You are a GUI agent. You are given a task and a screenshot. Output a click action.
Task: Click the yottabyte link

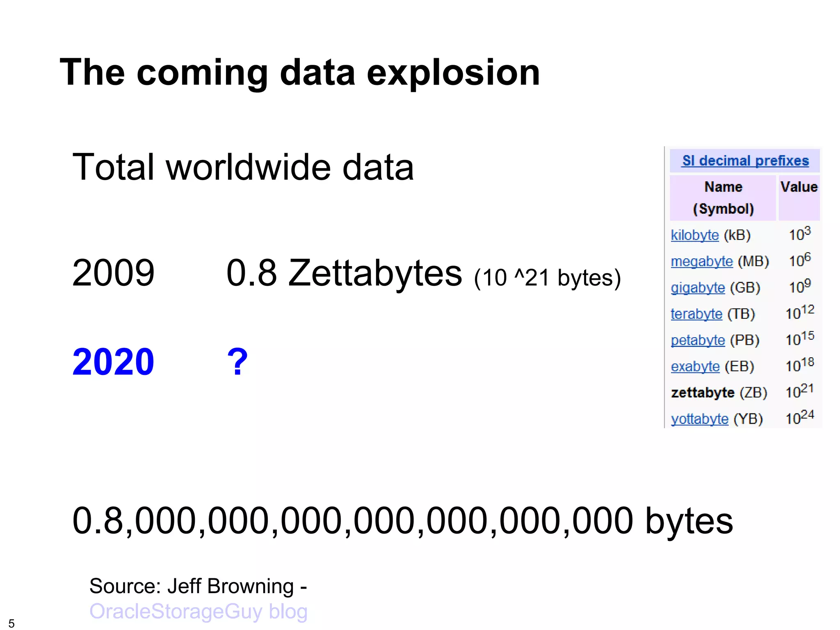tap(699, 419)
